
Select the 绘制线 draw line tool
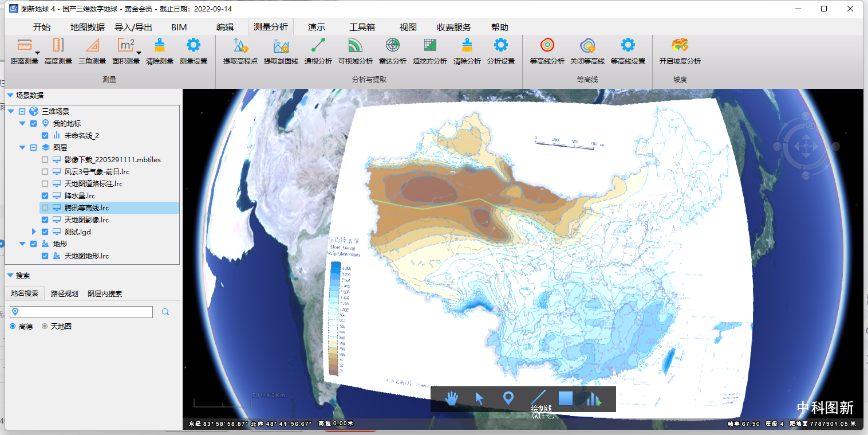tap(538, 397)
